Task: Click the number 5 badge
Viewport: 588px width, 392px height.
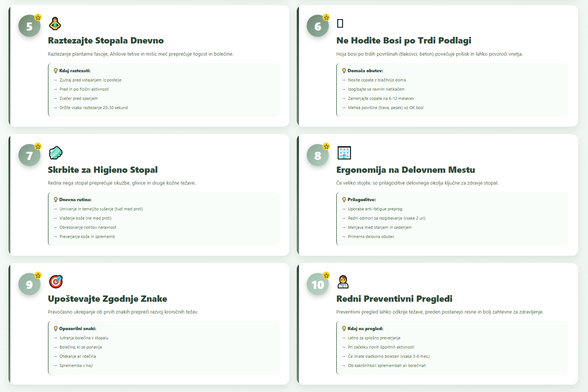Action: [29, 26]
